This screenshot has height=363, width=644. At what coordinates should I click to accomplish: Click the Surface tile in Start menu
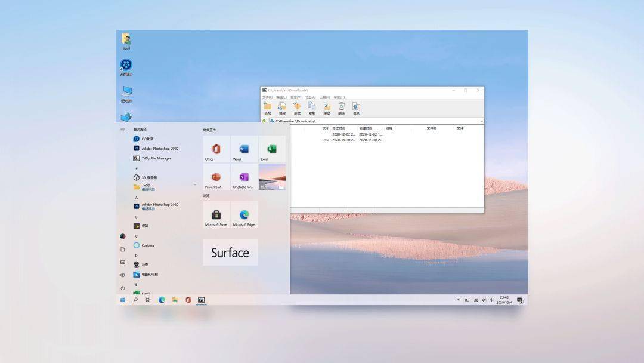tap(230, 252)
